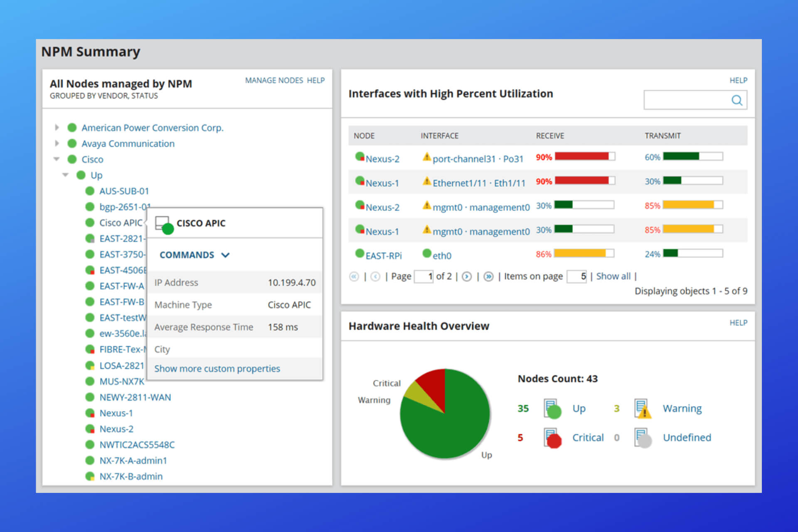Collapse the Cisco vendor group

coord(57,159)
